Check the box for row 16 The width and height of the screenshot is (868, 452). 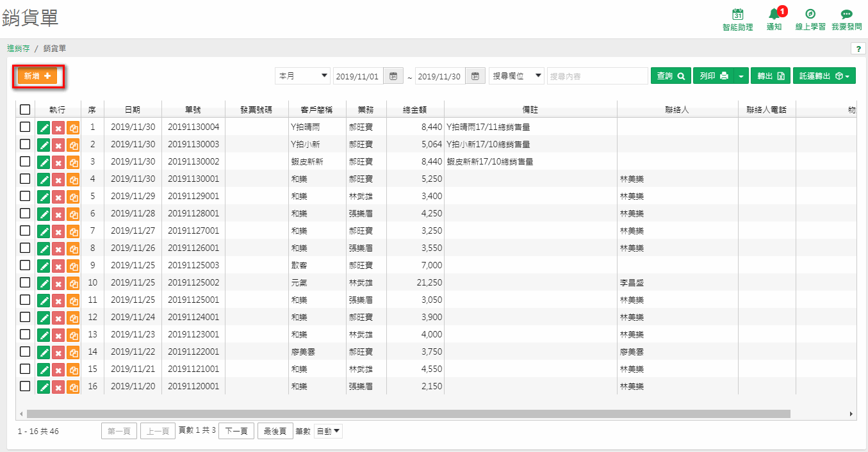[x=25, y=386]
